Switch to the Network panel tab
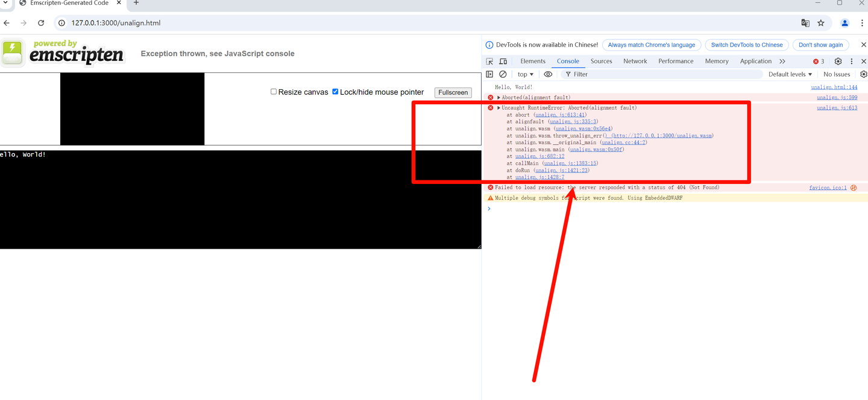The image size is (868, 400). (635, 61)
